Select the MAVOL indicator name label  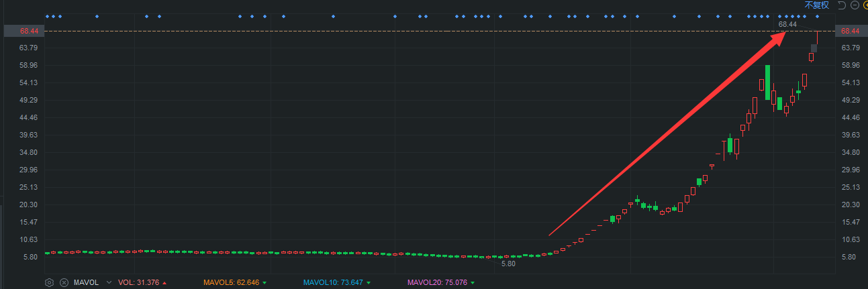click(x=86, y=282)
